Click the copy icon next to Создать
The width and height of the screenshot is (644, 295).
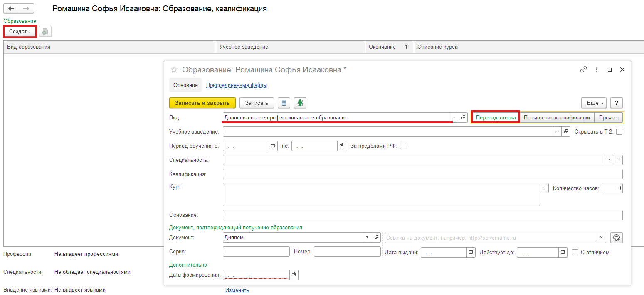coord(45,31)
